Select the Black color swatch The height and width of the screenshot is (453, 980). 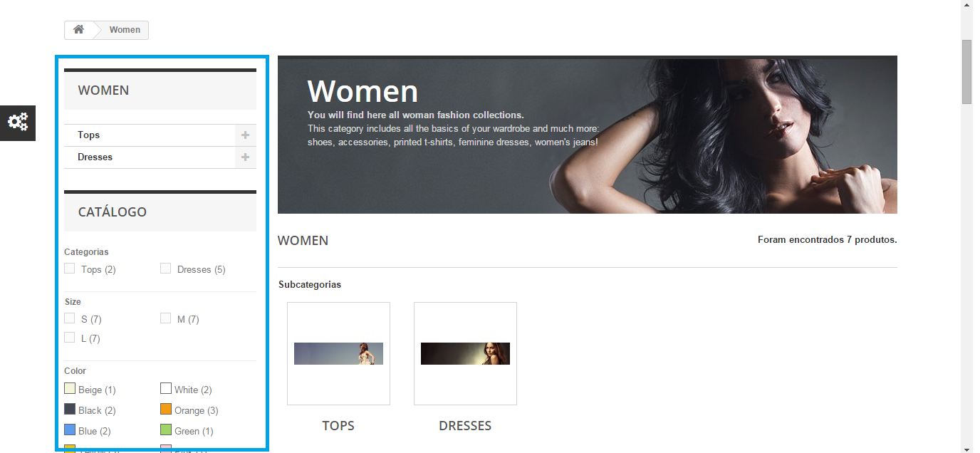point(70,410)
